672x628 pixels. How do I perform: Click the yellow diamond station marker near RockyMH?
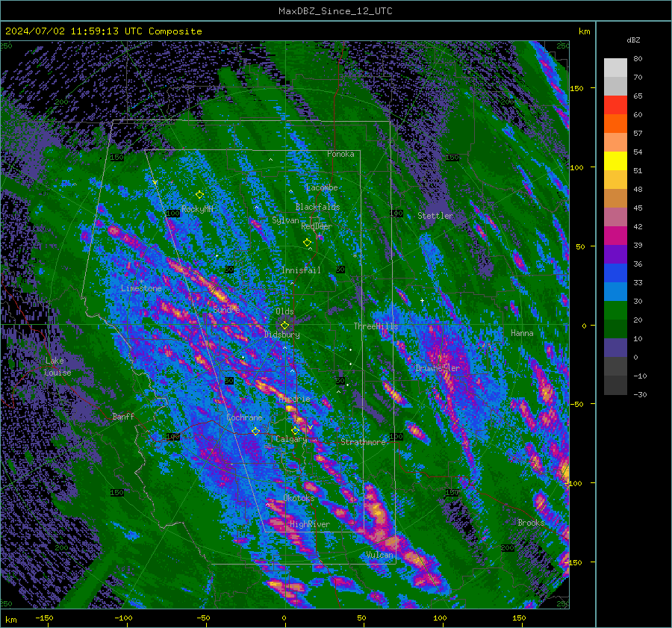(199, 195)
